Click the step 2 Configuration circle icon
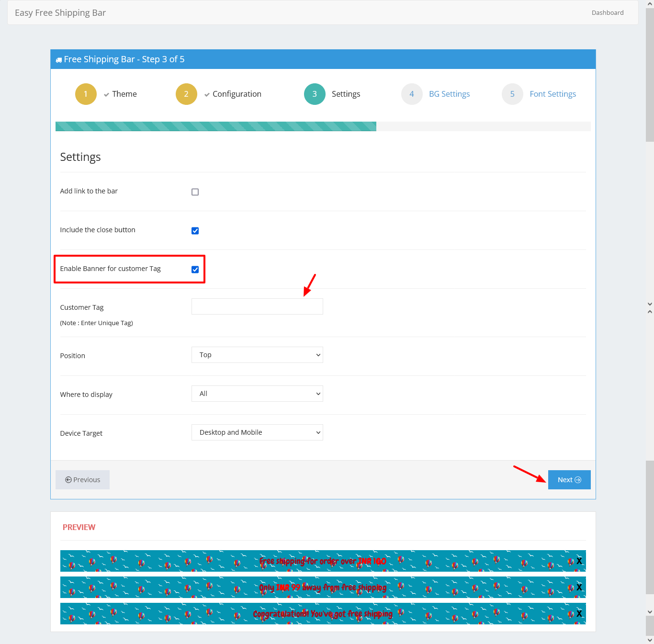Screen dimensions: 654x644 (x=186, y=94)
